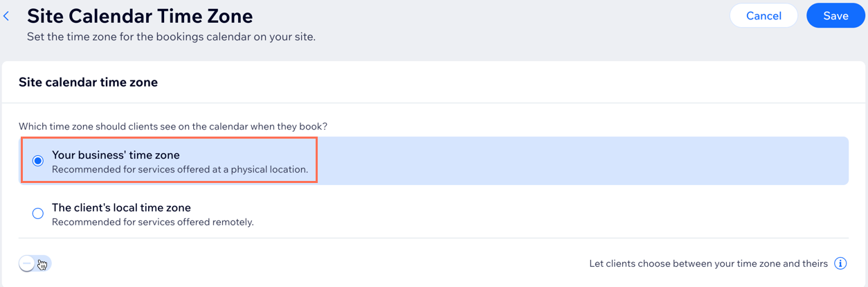Click the toggle knob with the minus symbol
Screen dimensions: 868x287
point(27,263)
